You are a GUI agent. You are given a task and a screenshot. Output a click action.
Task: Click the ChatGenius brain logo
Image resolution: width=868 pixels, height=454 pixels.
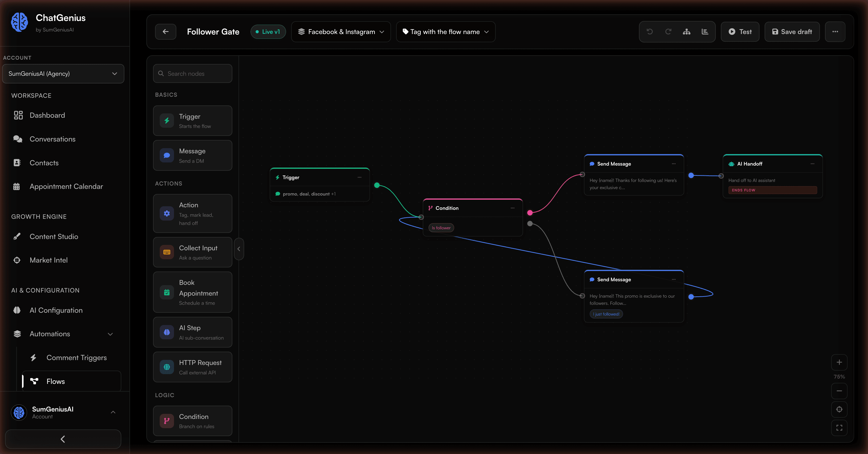point(19,22)
